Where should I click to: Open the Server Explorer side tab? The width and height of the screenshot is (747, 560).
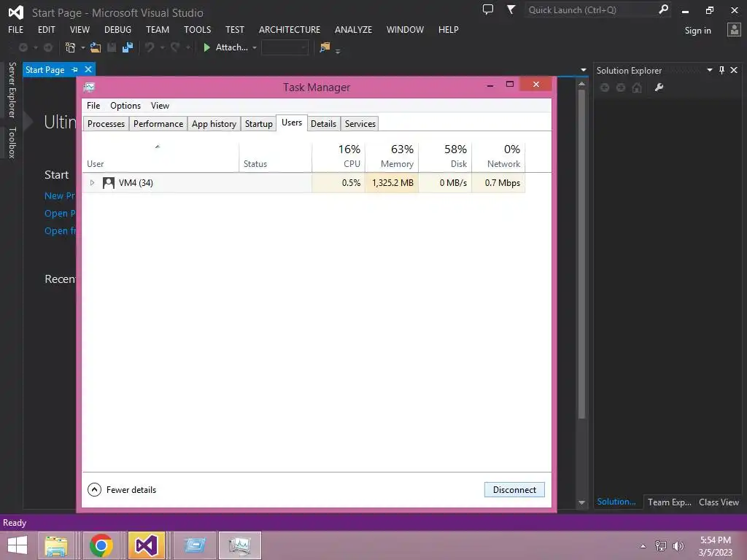pos(12,90)
